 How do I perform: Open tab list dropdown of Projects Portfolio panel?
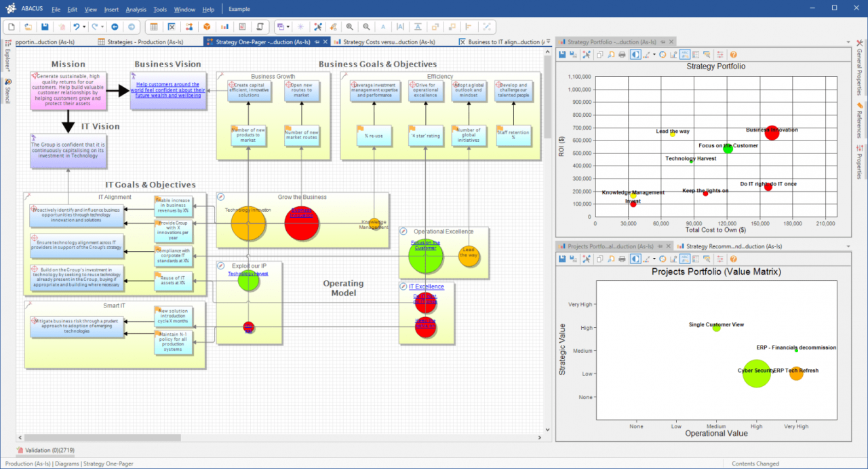click(847, 246)
